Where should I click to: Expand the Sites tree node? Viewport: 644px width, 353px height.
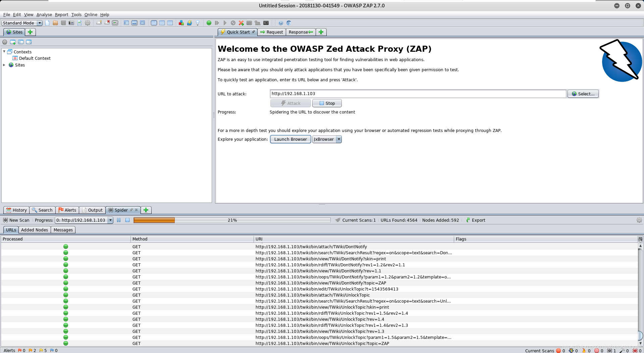pos(4,65)
